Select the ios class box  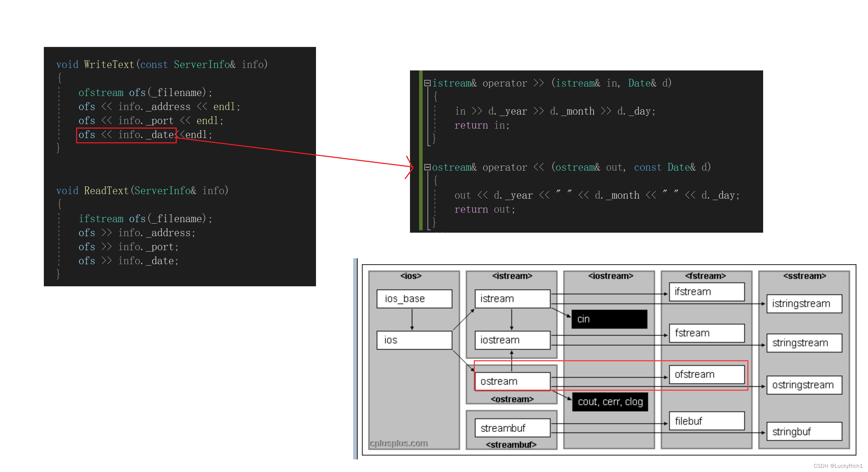click(x=414, y=340)
